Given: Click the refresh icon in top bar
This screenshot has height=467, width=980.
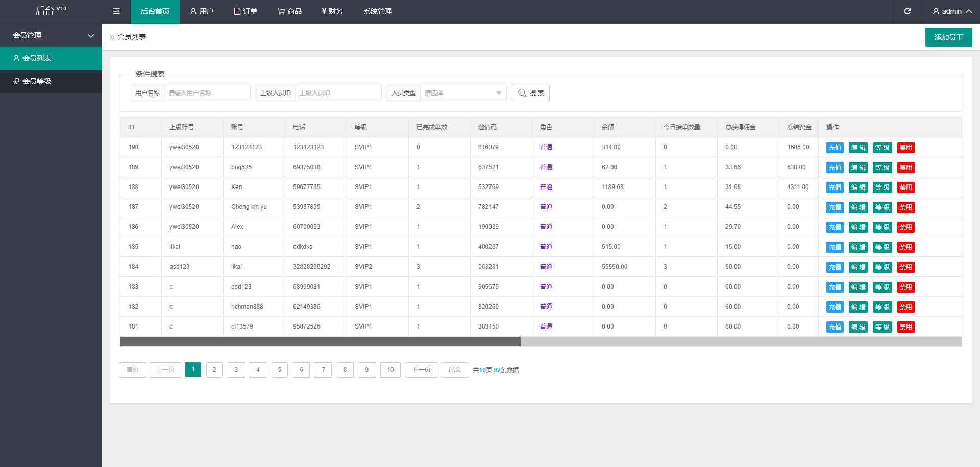Looking at the screenshot, I should pos(907,11).
